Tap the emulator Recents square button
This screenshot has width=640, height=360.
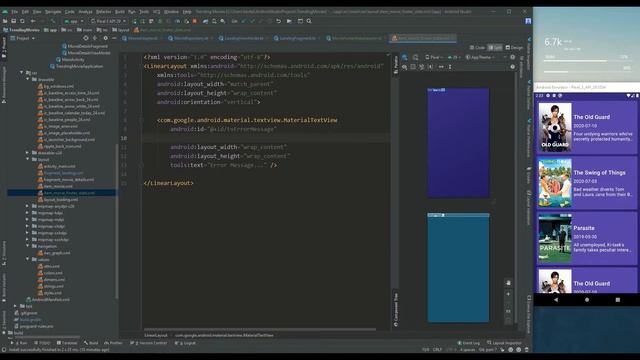tap(618, 300)
